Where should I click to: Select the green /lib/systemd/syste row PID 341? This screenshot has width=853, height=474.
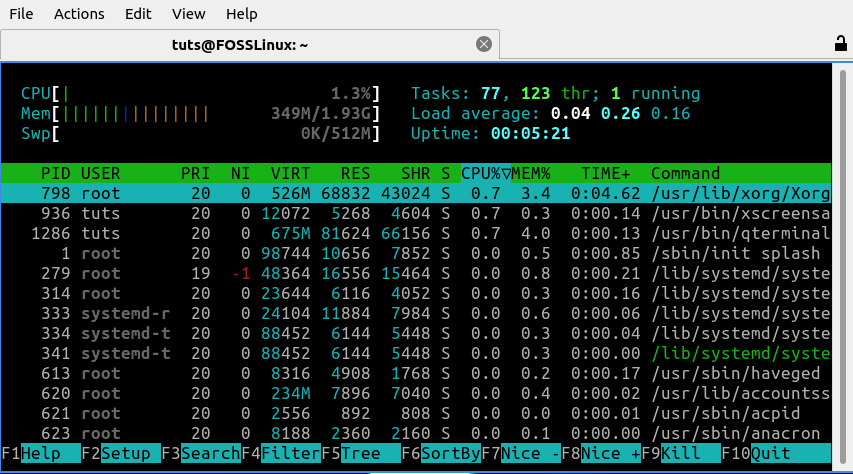tap(416, 353)
